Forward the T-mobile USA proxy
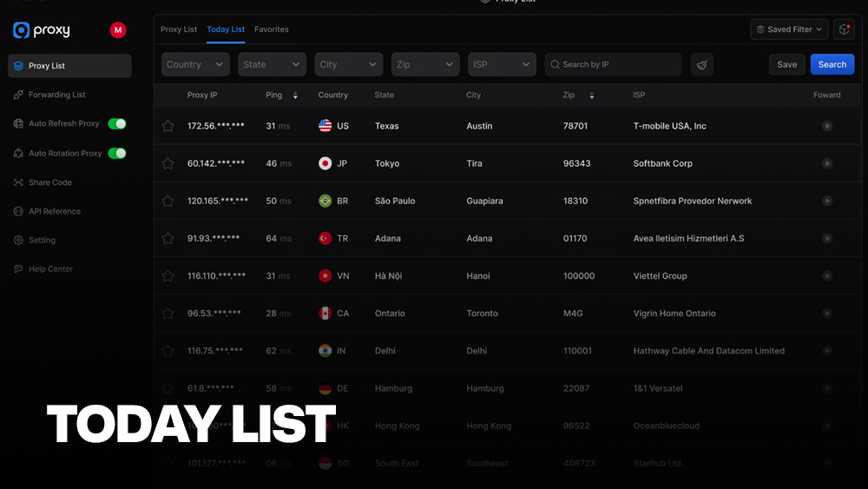The width and height of the screenshot is (868, 489). click(x=827, y=126)
